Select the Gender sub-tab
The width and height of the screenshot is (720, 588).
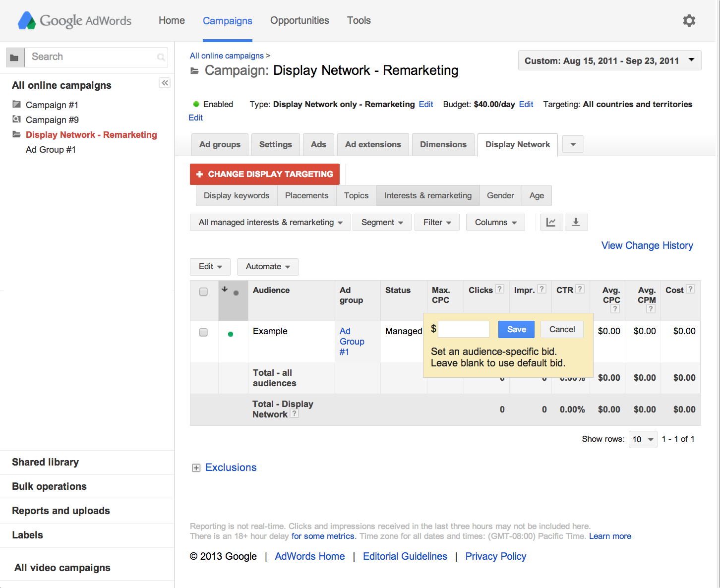[x=500, y=195]
